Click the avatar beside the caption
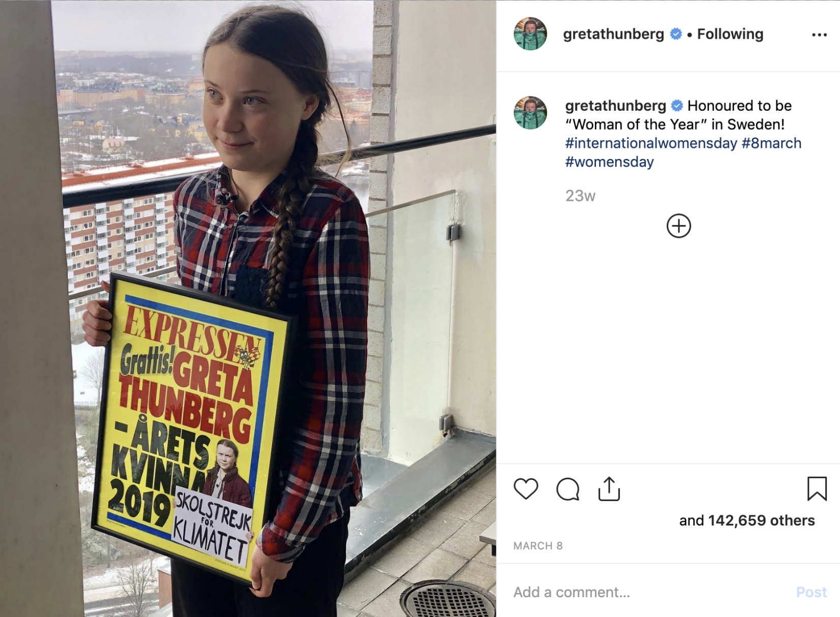Screen dimensions: 840x617 click(x=530, y=113)
